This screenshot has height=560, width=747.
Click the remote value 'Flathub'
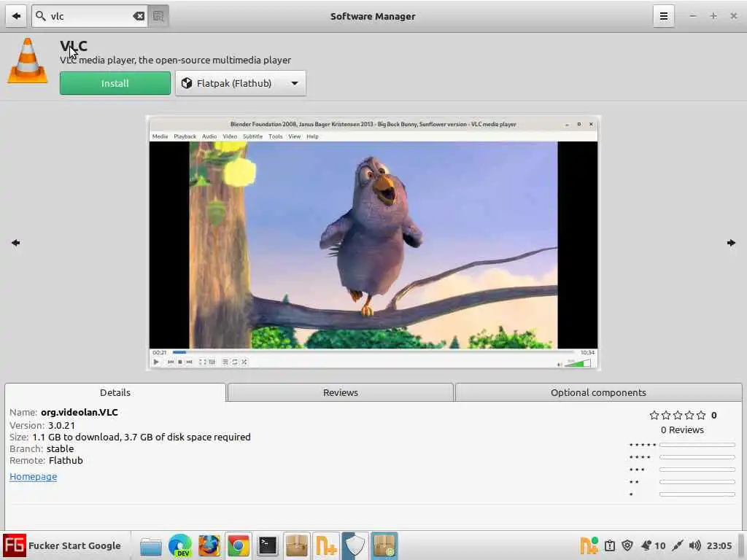coord(66,461)
